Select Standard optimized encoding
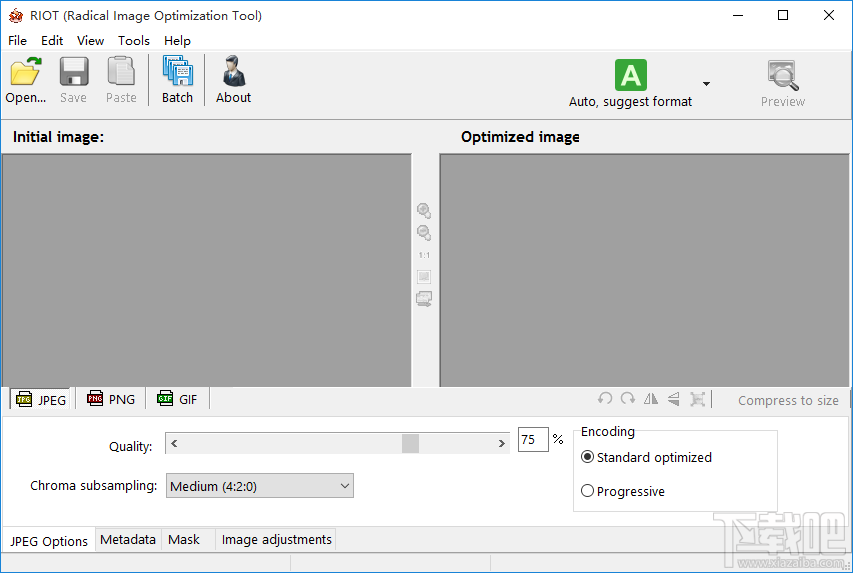The height and width of the screenshot is (573, 853). [x=646, y=457]
